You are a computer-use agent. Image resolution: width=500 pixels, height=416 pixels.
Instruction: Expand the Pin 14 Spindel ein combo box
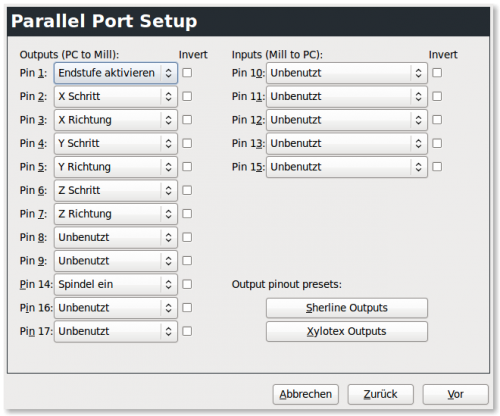(x=116, y=285)
